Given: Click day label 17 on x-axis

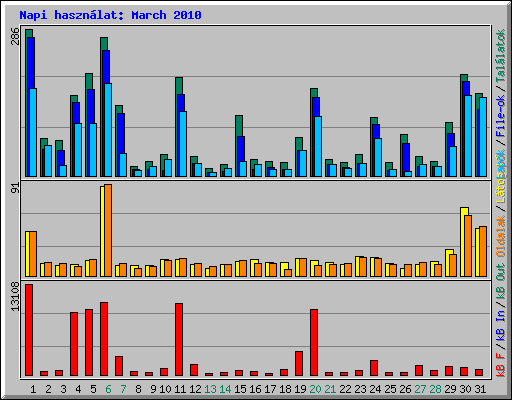Looking at the screenshot, I should click(x=270, y=389).
